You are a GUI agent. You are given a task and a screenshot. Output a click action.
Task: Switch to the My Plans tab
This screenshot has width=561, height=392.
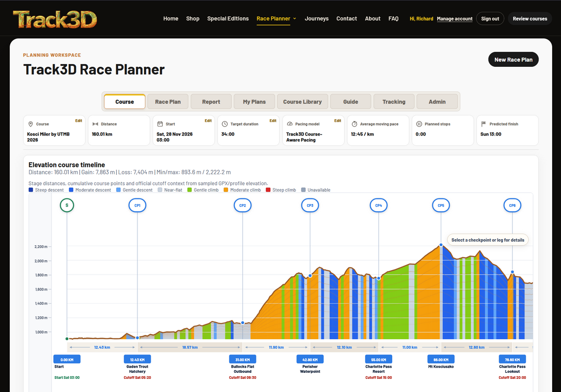[254, 101]
